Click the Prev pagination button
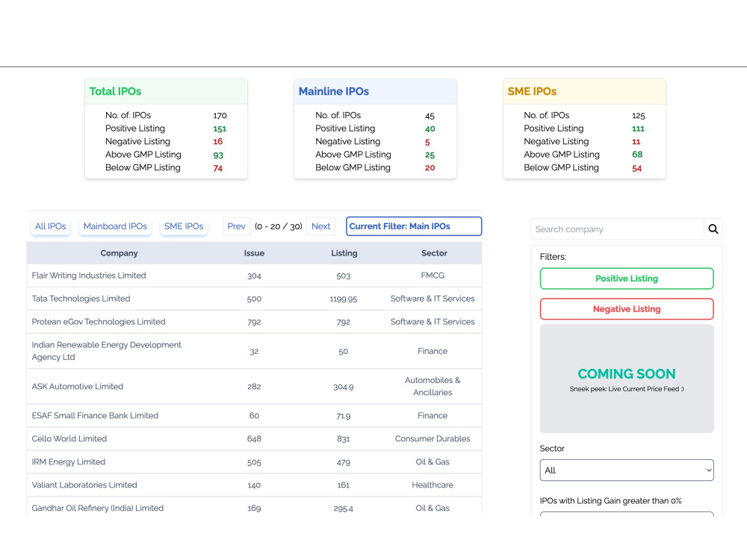Screen dimensions: 747x560 [x=236, y=226]
